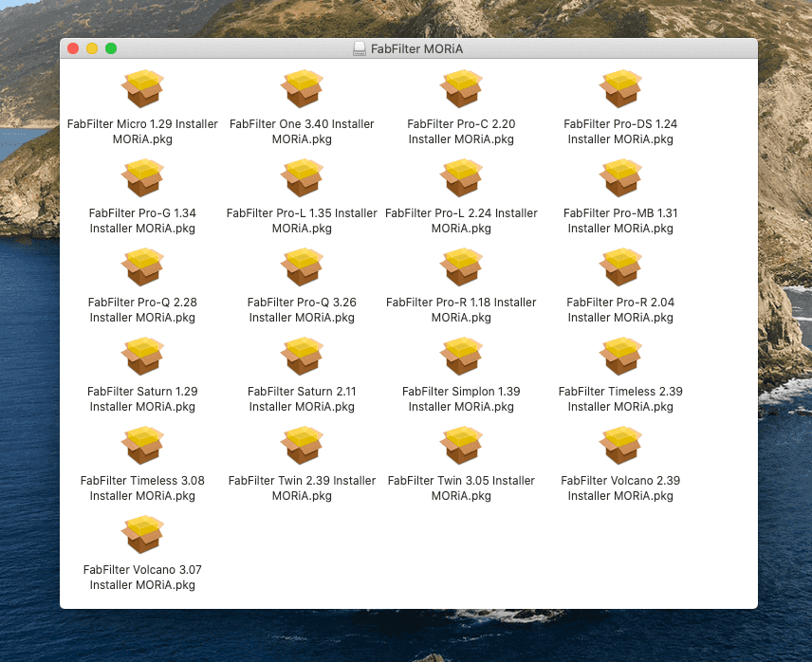Select the FabFilter Pro-L 2.24 package icon
812x662 pixels.
click(461, 178)
